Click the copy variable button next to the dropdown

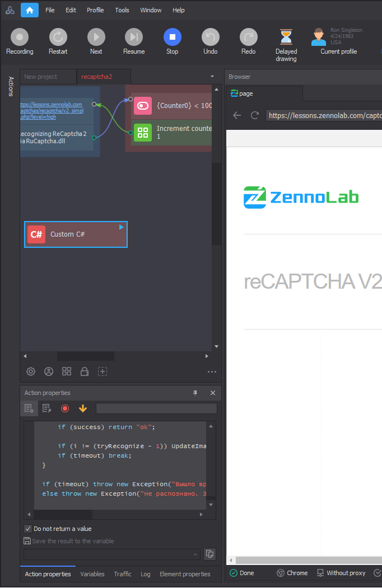click(210, 554)
